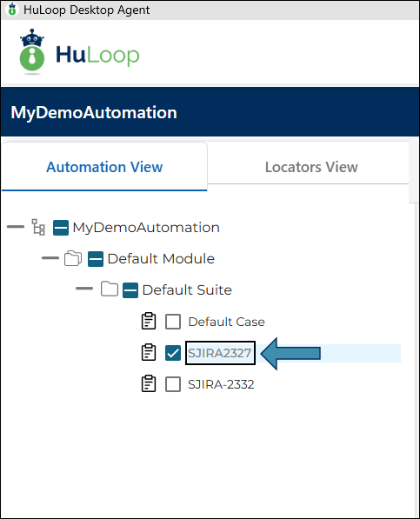The width and height of the screenshot is (420, 519).
Task: Switch to the Locators View tab
Action: (311, 167)
